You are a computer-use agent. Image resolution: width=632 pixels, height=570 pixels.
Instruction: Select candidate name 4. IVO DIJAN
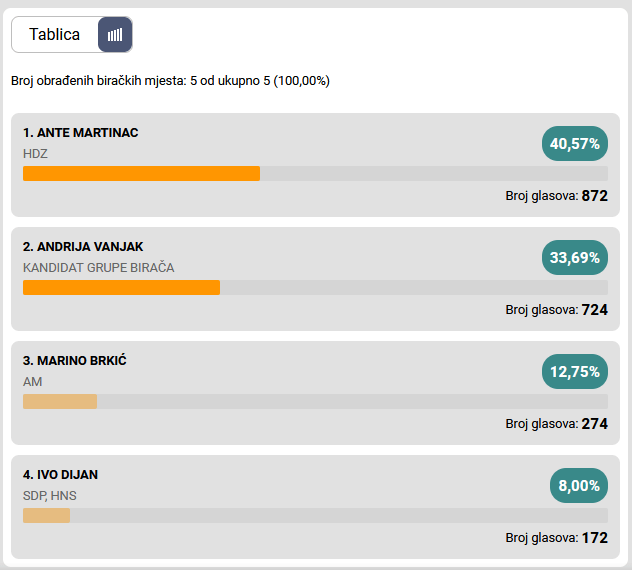click(61, 475)
